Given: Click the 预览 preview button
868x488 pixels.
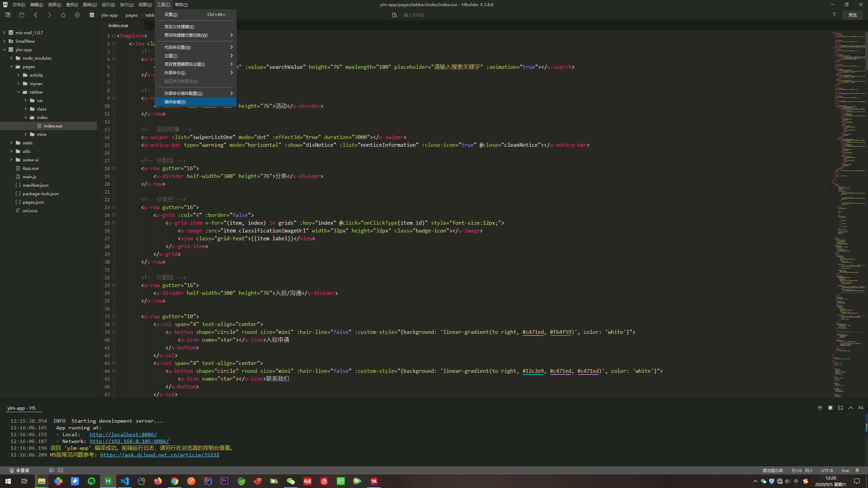Looking at the screenshot, I should [x=852, y=15].
